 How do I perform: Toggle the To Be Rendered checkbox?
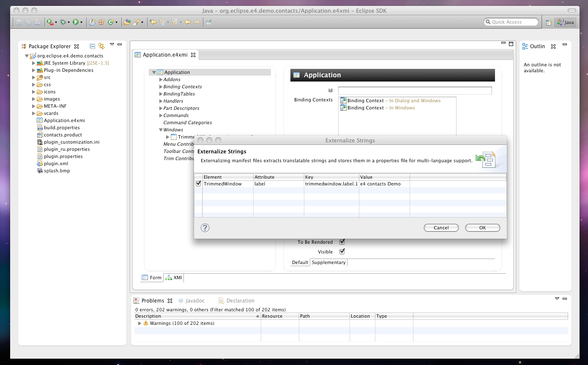[x=342, y=242]
